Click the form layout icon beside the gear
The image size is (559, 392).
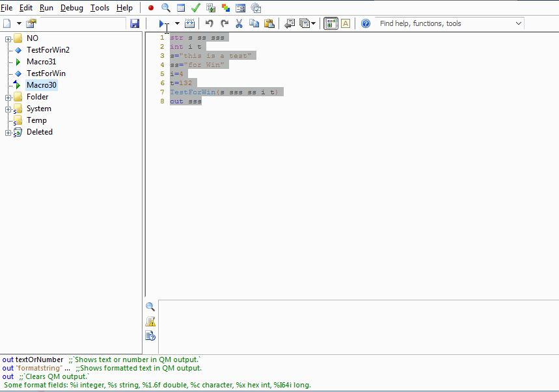point(241,8)
